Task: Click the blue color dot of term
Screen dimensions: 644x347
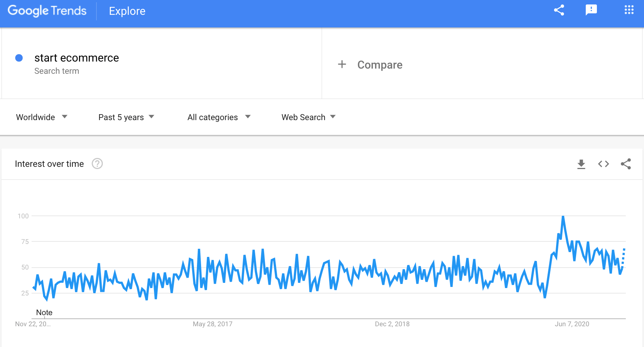Action: coord(19,58)
